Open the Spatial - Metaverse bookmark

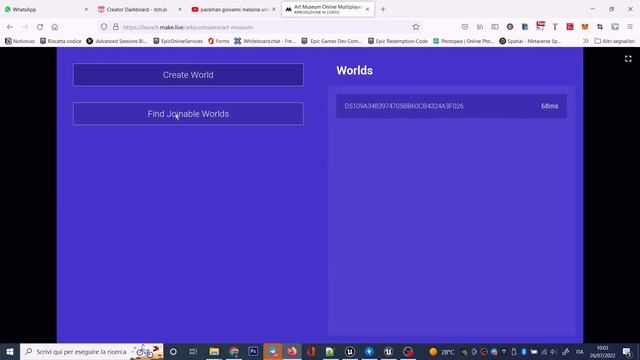coord(530,41)
